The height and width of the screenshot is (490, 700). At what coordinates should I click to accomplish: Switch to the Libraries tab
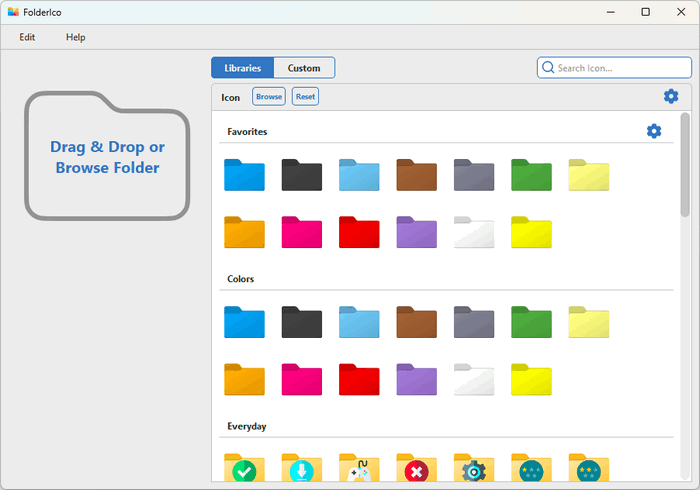click(x=242, y=68)
